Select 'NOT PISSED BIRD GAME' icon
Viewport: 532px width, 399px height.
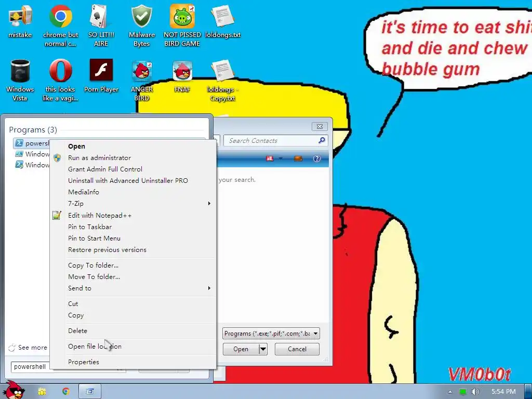(x=182, y=26)
